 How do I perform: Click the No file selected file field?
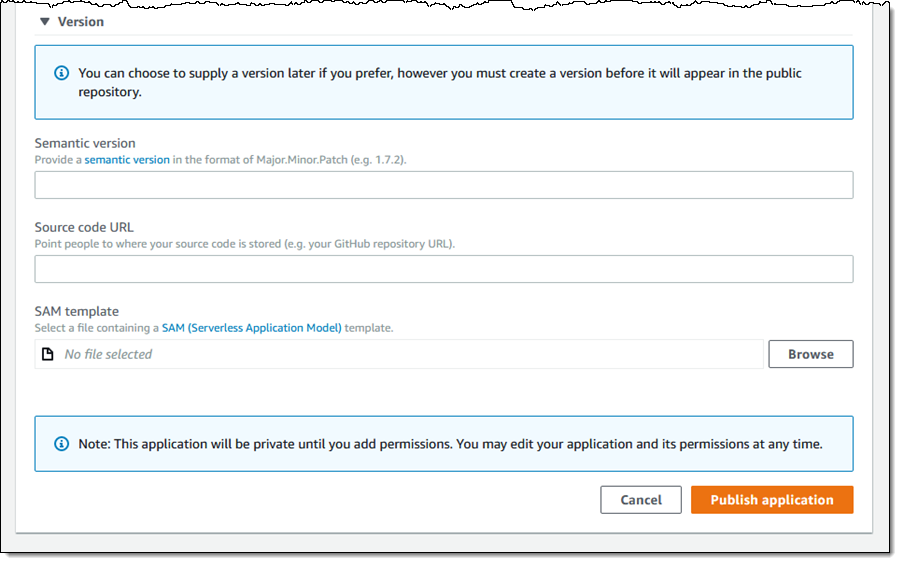400,354
